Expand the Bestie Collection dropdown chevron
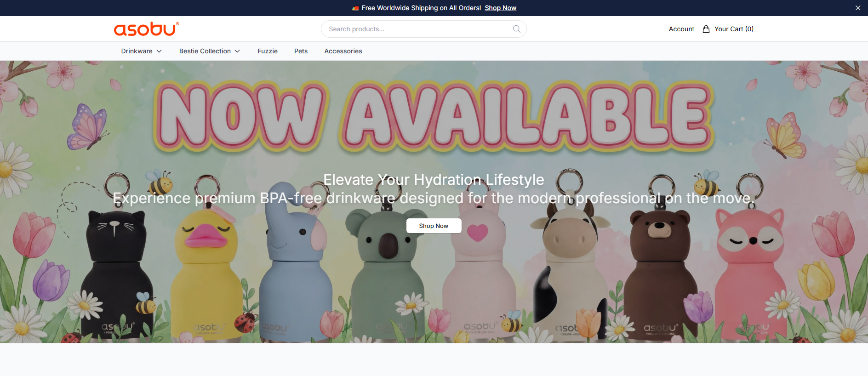 coord(237,51)
